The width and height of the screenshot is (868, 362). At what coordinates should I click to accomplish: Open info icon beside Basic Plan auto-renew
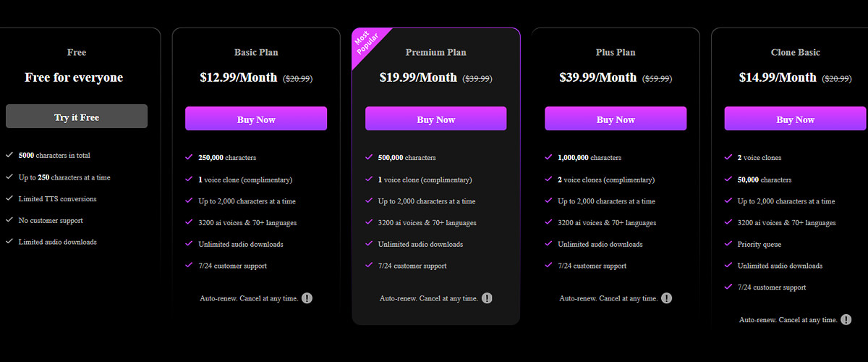coord(307,298)
